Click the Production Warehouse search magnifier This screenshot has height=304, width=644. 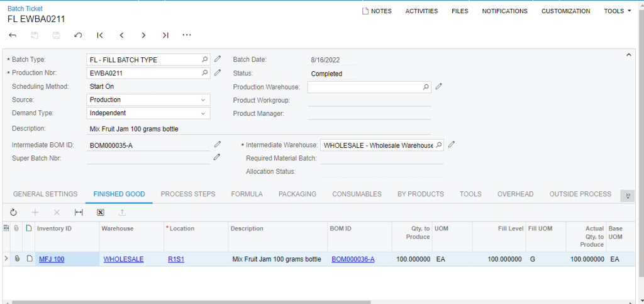click(426, 87)
